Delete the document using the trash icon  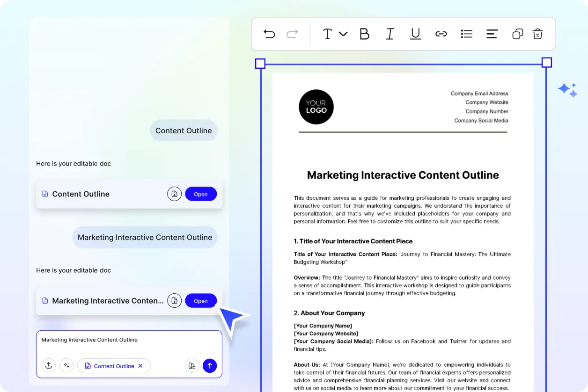point(537,34)
